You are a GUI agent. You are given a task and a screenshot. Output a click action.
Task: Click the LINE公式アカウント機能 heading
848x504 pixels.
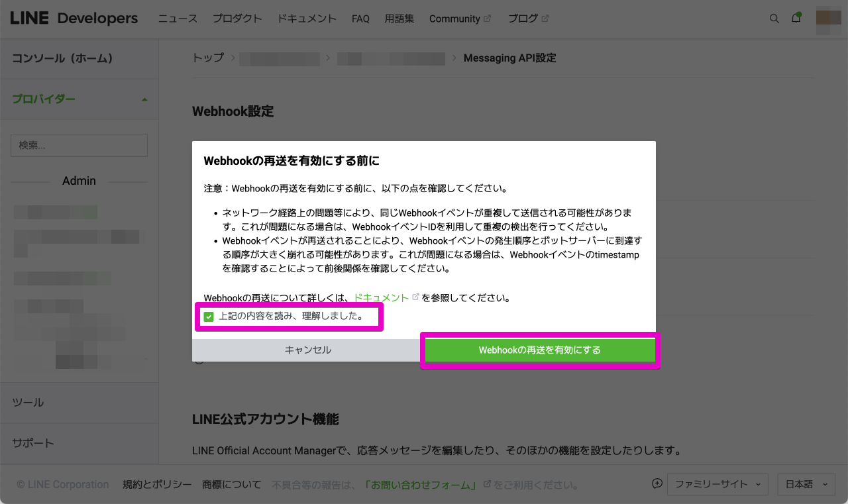pos(265,419)
